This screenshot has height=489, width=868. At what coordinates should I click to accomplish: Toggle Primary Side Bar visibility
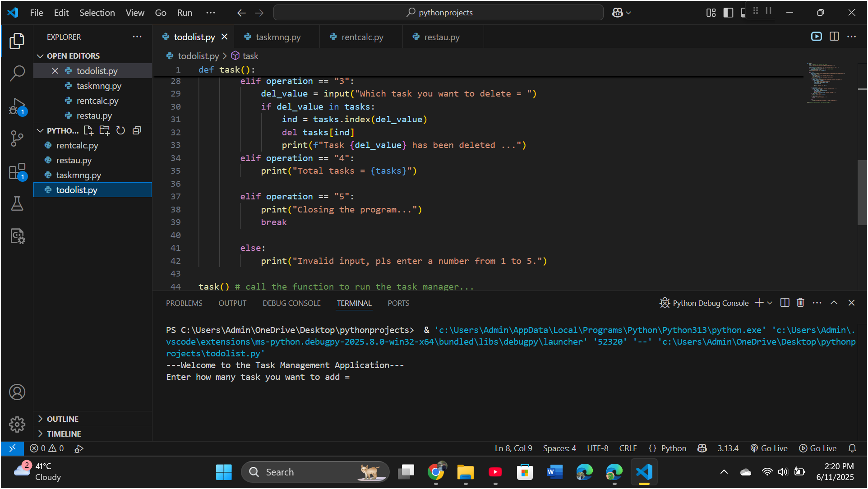click(728, 13)
